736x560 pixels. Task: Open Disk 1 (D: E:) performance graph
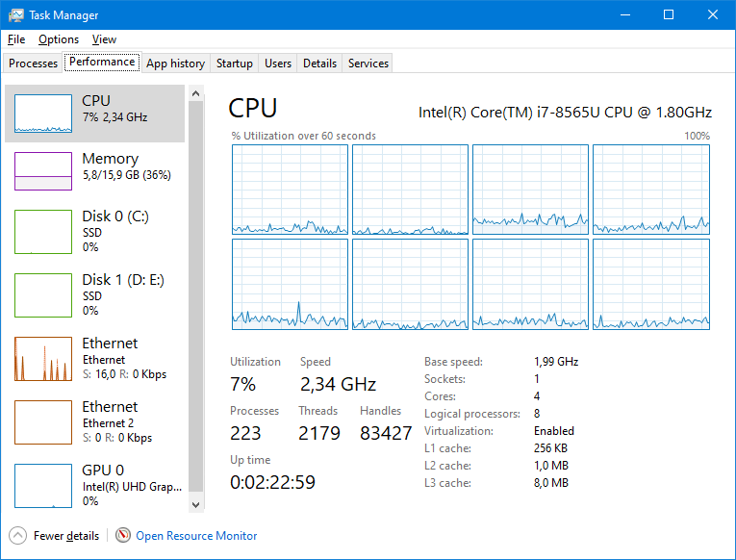[43, 295]
